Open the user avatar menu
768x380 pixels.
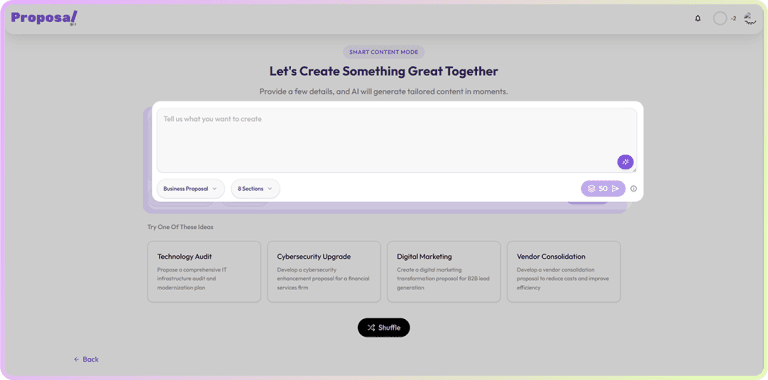click(750, 19)
